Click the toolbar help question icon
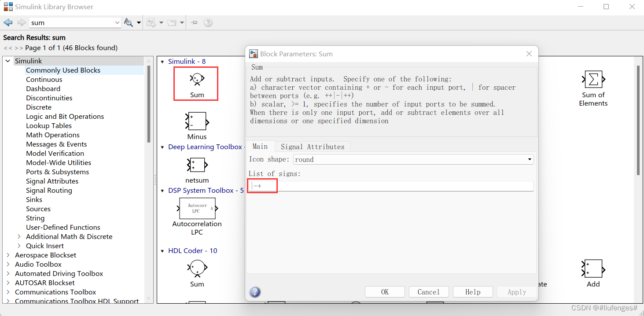The image size is (644, 316). (208, 22)
